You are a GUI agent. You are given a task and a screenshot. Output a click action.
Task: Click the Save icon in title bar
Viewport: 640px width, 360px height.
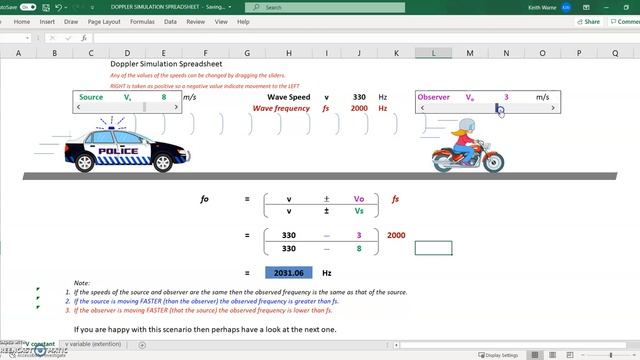(x=46, y=7)
